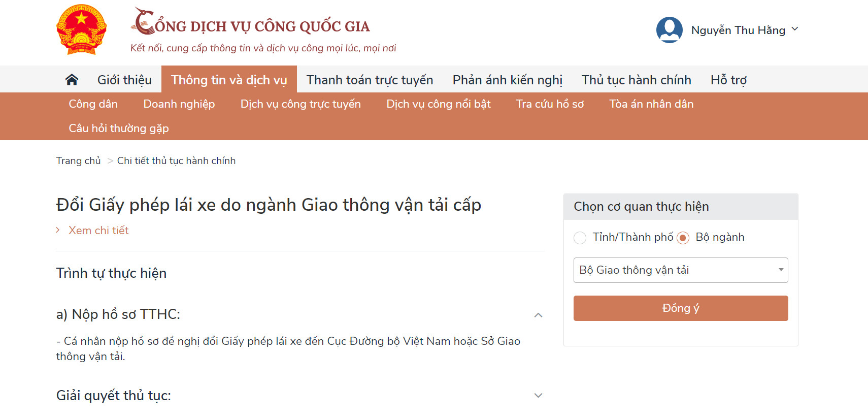Screen dimensions: 868x419
Task: Open the Tra cứu hồ sơ submenu
Action: tap(550, 104)
